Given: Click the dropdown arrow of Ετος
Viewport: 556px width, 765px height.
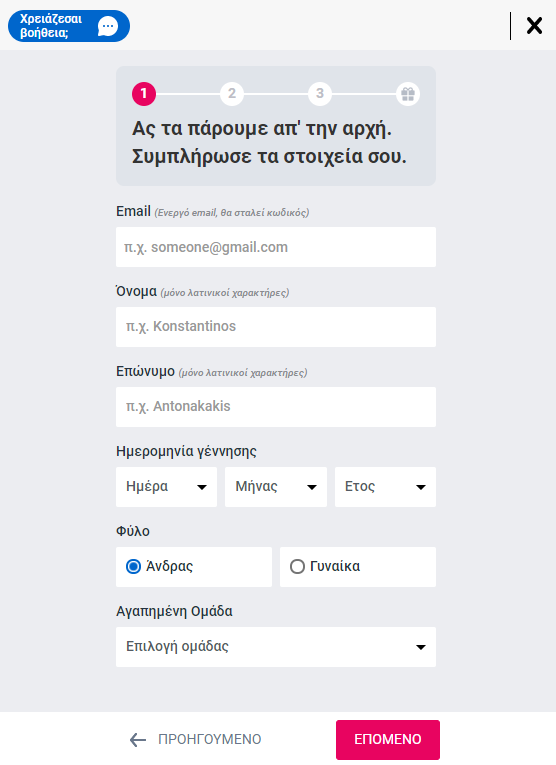Looking at the screenshot, I should click(x=420, y=487).
